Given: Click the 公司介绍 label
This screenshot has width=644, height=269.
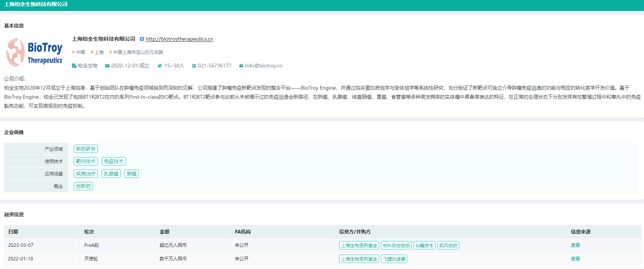Looking at the screenshot, I should pyautogui.click(x=15, y=79).
